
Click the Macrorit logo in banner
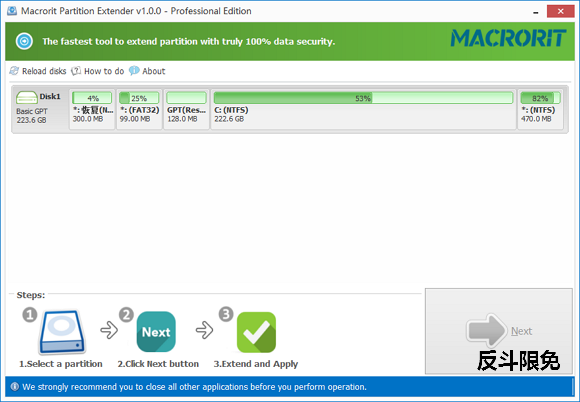tap(508, 38)
